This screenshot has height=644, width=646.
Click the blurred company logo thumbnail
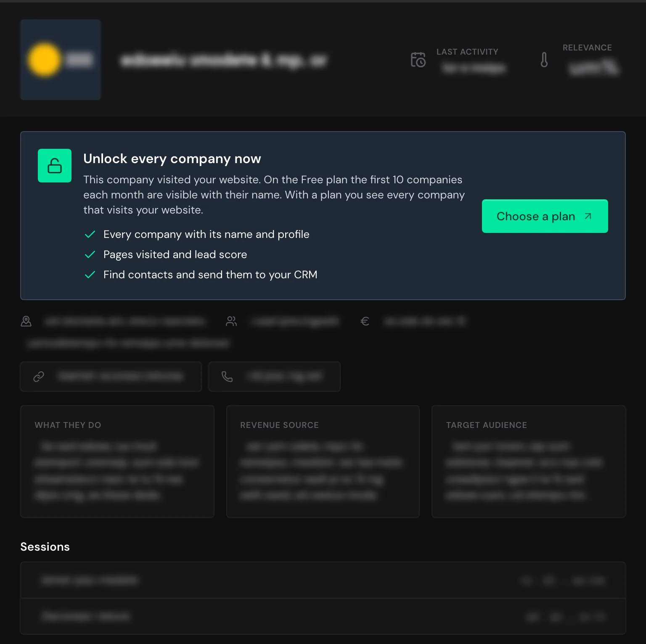click(61, 60)
